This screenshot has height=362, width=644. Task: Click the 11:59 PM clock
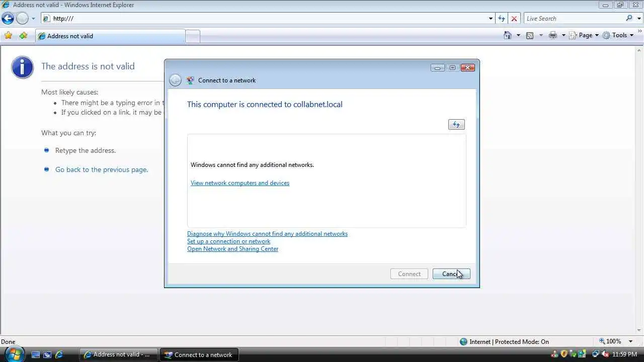[625, 354]
